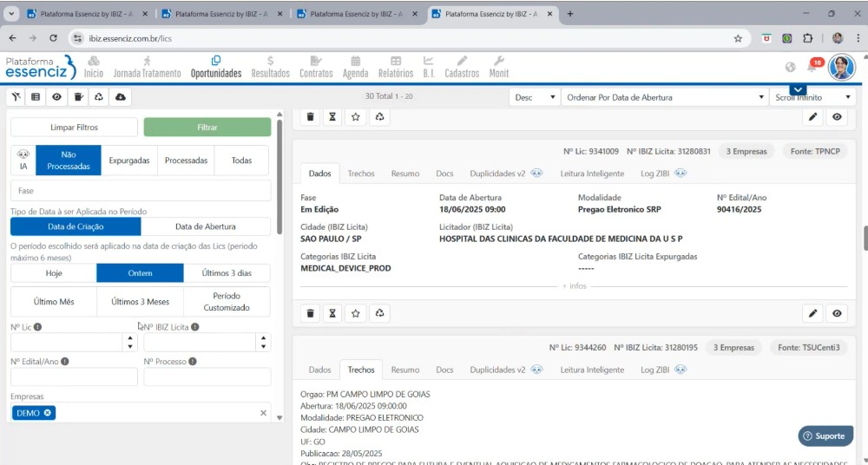Expand the Ordenar Por Data de Abertura dropdown

pos(664,97)
